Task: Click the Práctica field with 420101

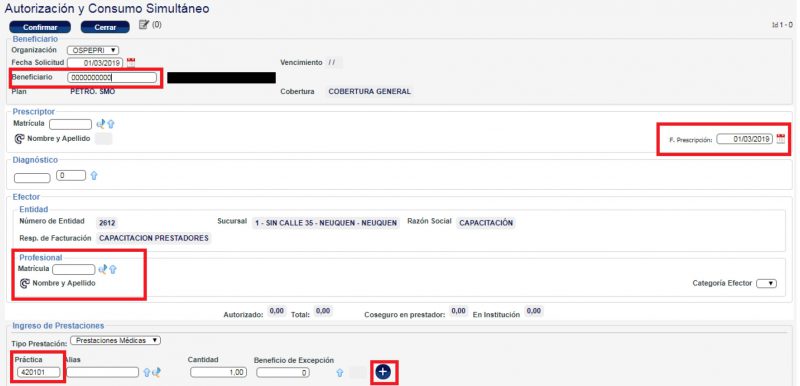Action: pos(39,373)
